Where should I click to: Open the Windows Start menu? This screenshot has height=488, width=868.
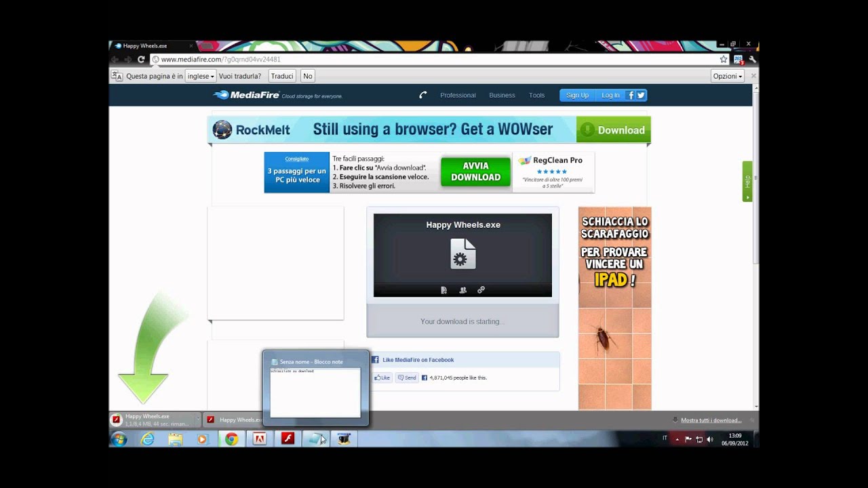point(119,439)
